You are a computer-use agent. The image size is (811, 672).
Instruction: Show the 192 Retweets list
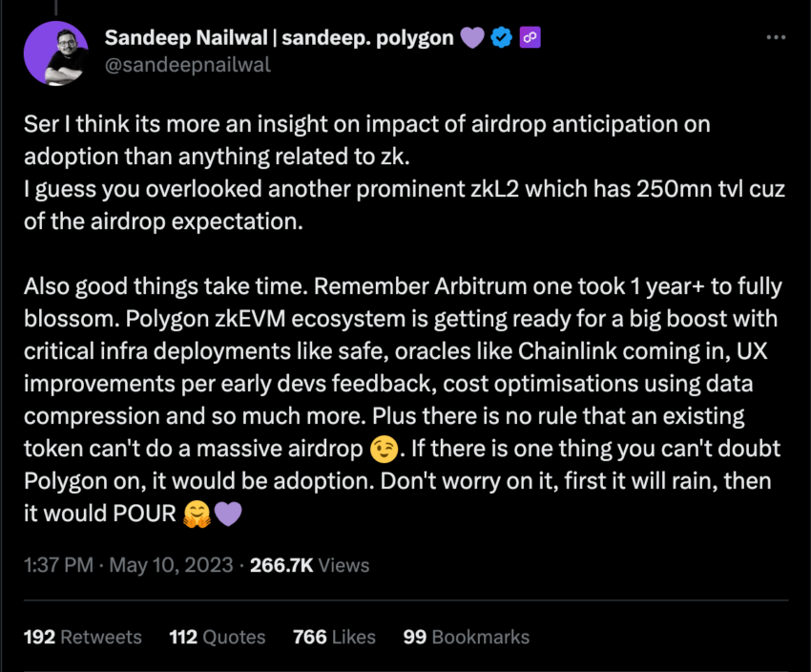(83, 637)
